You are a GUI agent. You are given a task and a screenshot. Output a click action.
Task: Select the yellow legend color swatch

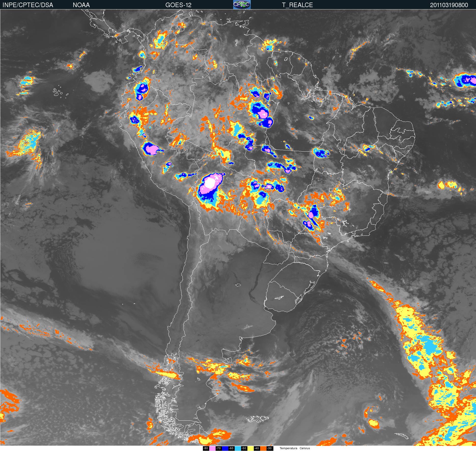tap(250, 448)
